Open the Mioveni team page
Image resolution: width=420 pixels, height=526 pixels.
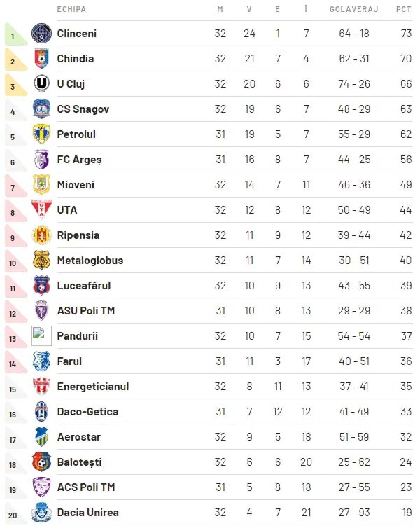click(x=76, y=185)
